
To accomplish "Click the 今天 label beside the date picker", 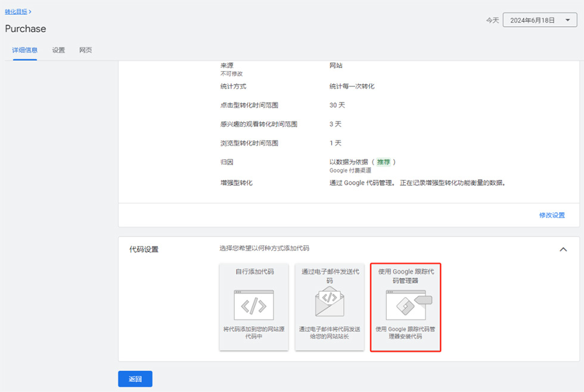I will pos(492,20).
